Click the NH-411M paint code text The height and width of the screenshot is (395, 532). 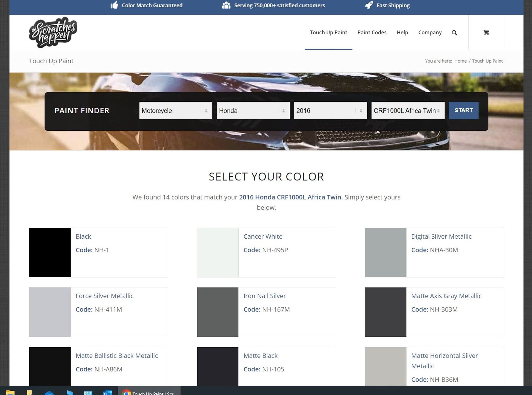pos(108,309)
